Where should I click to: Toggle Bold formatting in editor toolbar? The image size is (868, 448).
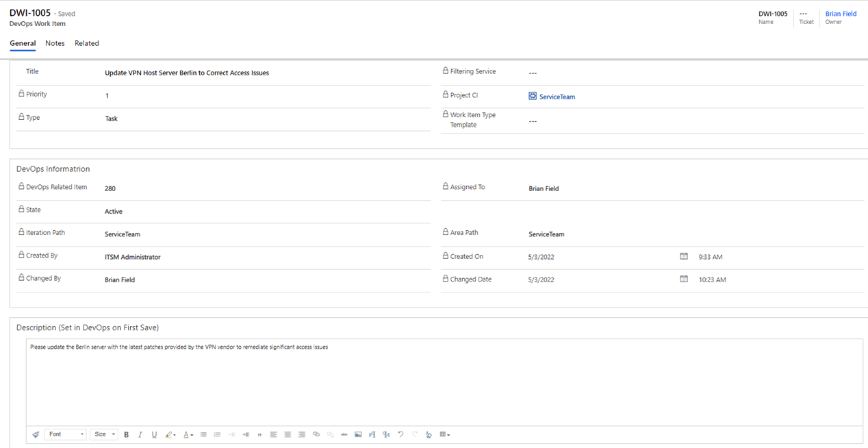point(126,434)
